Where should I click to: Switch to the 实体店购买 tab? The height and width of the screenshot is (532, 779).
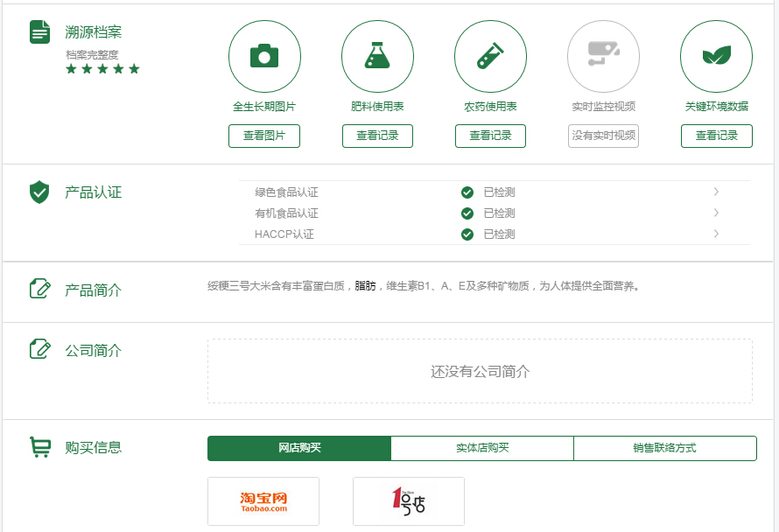coord(482,448)
